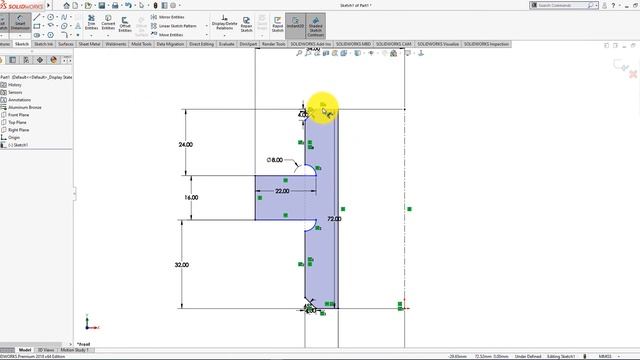The height and width of the screenshot is (360, 640).
Task: Switch to the Weldments tab
Action: click(x=116, y=44)
